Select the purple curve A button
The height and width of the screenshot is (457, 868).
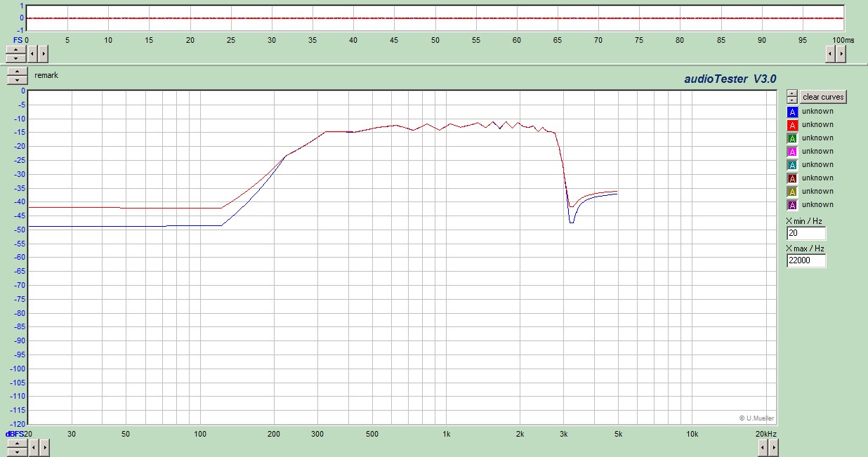(792, 205)
